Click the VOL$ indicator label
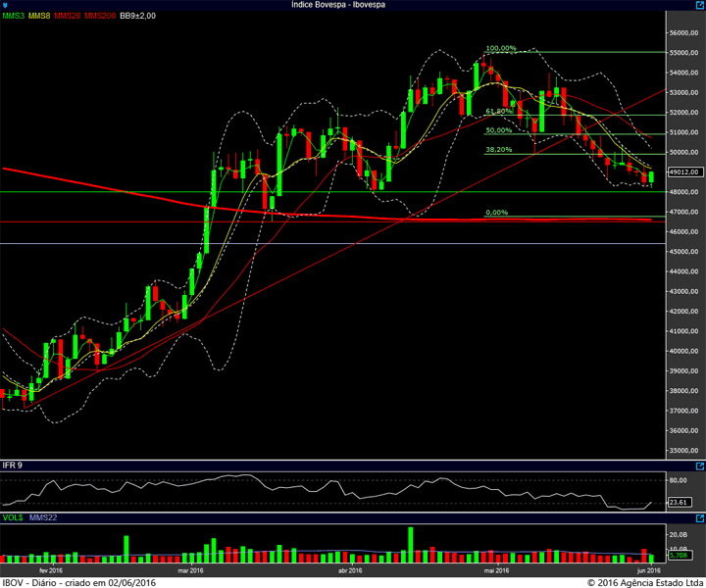The height and width of the screenshot is (588, 706). pyautogui.click(x=13, y=517)
